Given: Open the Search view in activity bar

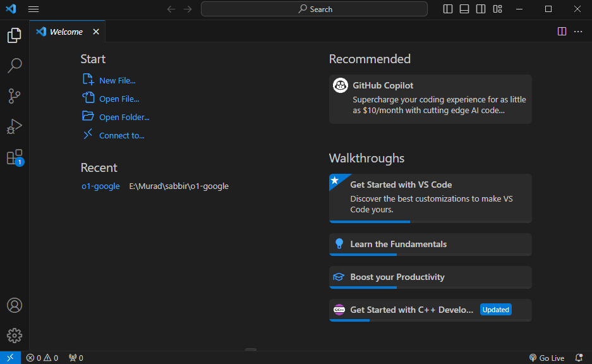Looking at the screenshot, I should tap(15, 65).
